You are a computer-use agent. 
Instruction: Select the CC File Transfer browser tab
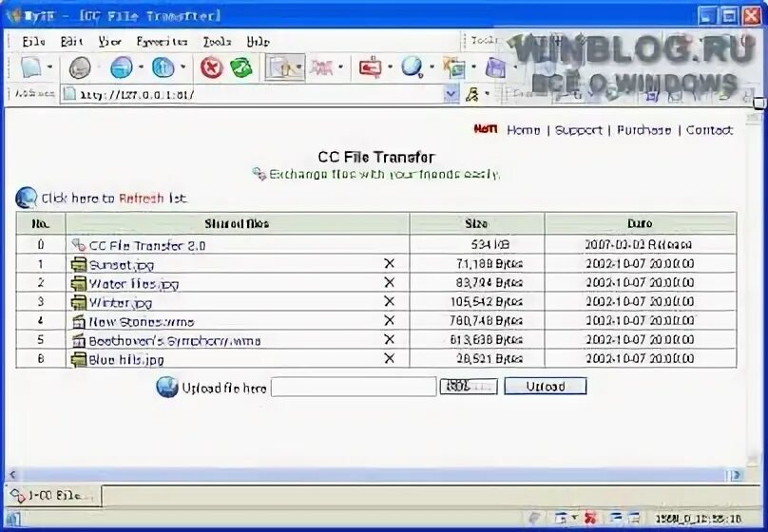[x=52, y=496]
